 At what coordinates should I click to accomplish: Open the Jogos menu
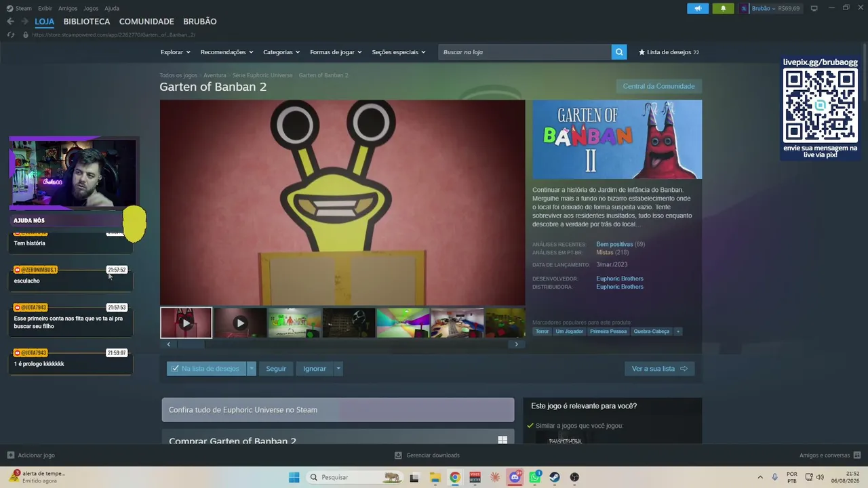click(91, 8)
